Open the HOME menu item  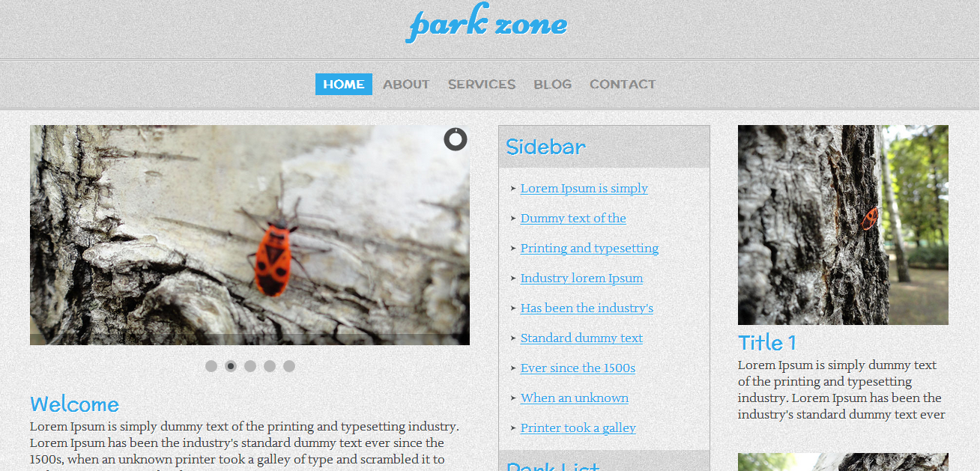click(x=344, y=84)
